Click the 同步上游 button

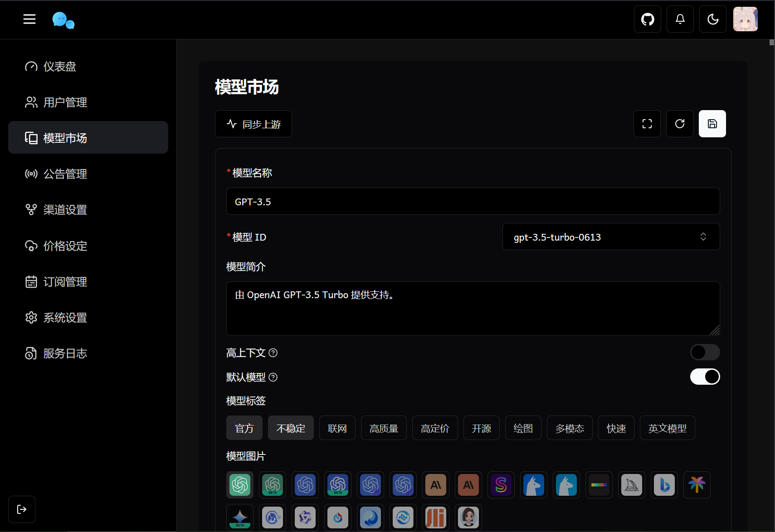pyautogui.click(x=253, y=123)
